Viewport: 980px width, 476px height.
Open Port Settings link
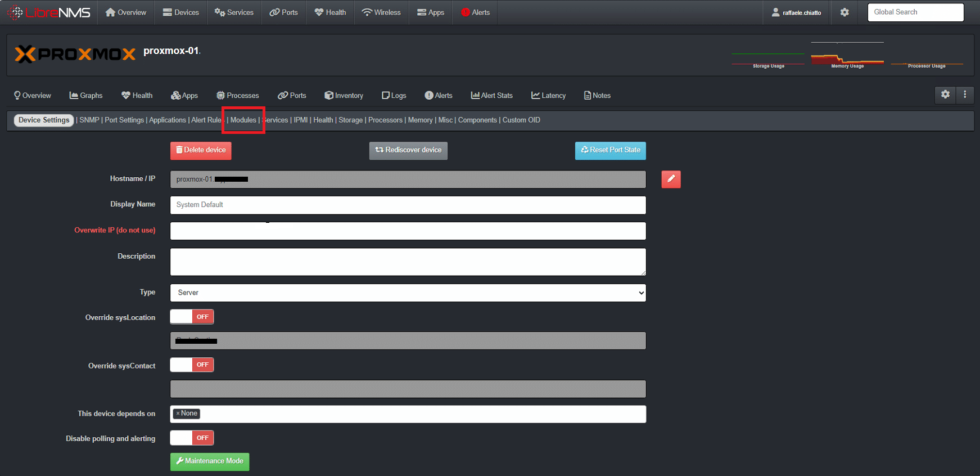coord(124,120)
